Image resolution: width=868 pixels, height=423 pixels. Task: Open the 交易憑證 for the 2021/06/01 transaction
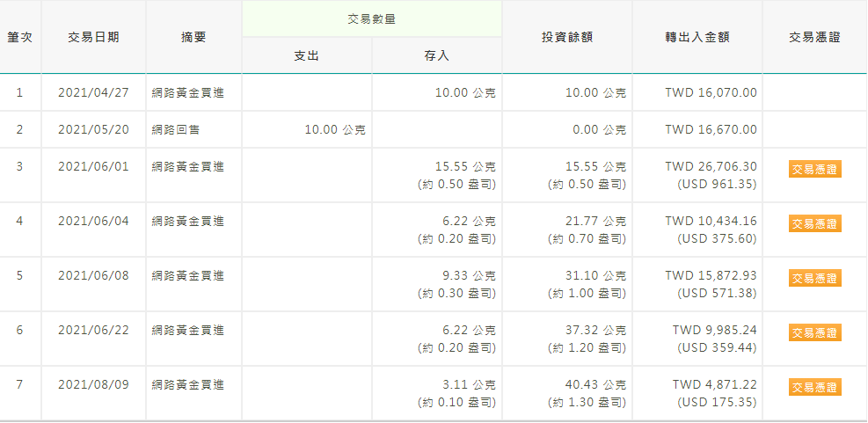click(814, 170)
